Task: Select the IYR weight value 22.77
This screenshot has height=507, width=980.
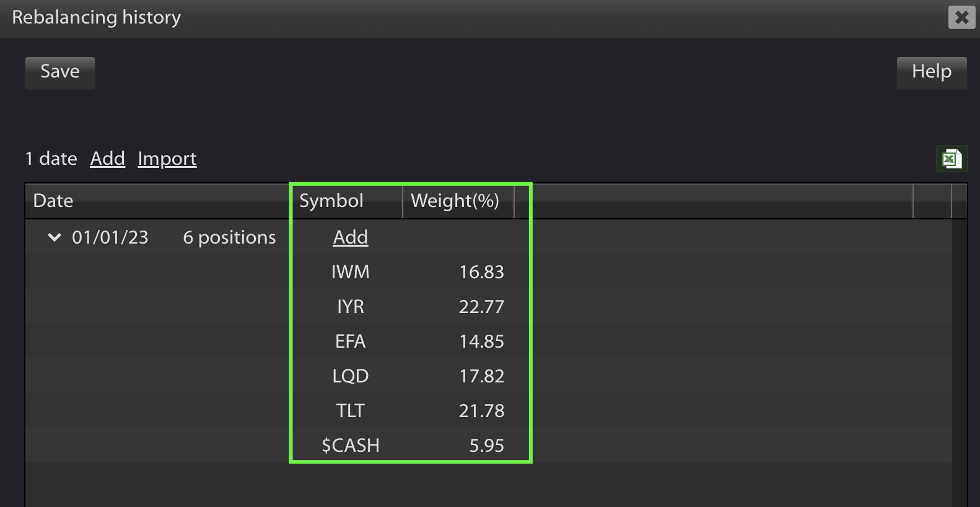Action: [x=481, y=307]
